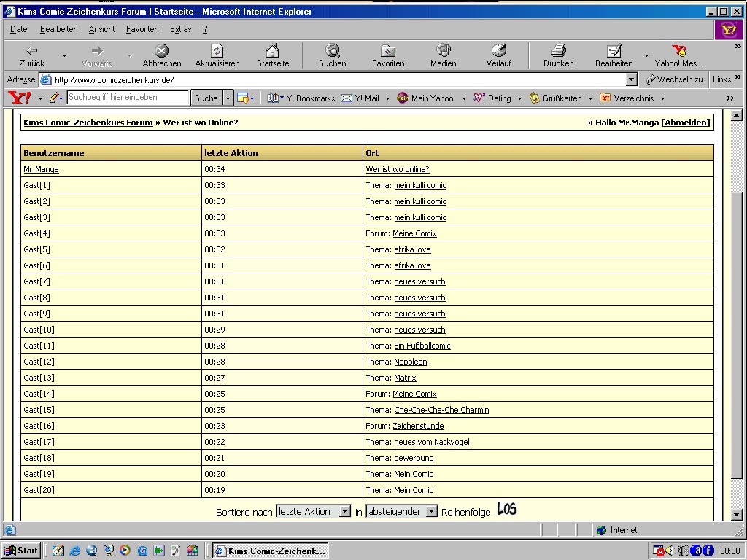Click the Abbrechen stop icon

click(x=162, y=51)
